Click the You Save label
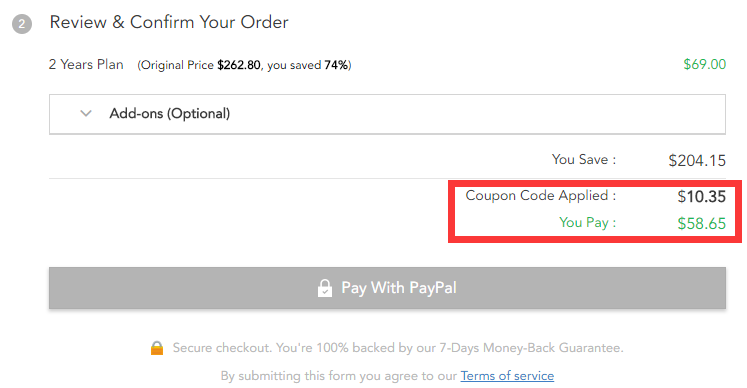The width and height of the screenshot is (747, 388). (584, 160)
